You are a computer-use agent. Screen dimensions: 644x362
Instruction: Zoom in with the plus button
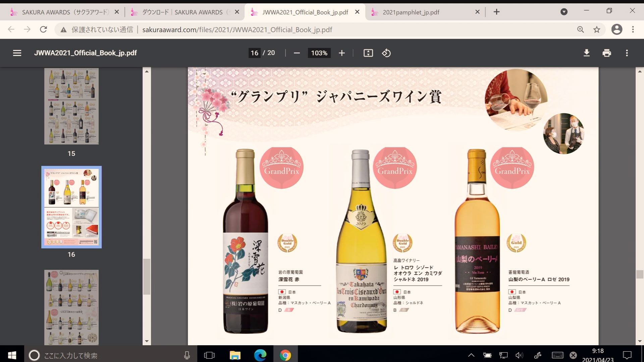341,53
